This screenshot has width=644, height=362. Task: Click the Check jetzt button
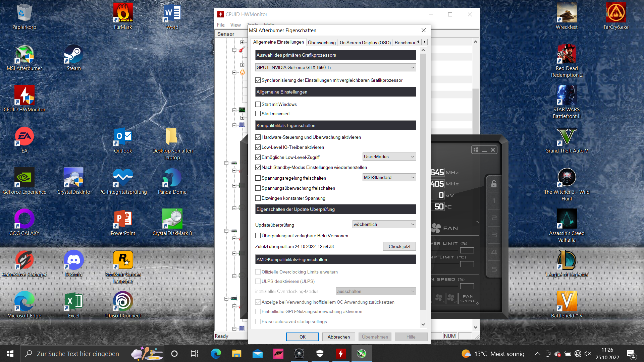[x=399, y=246]
